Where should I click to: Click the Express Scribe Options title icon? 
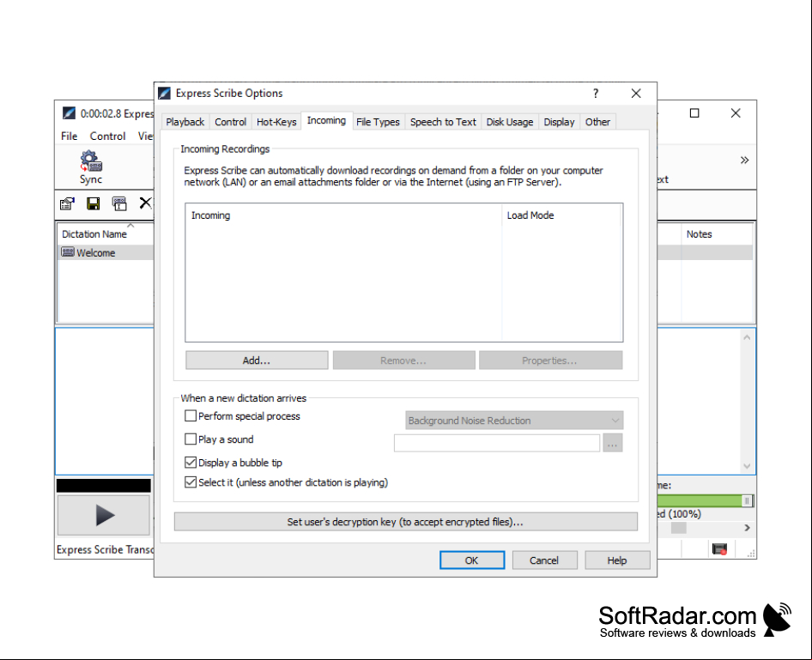(164, 94)
